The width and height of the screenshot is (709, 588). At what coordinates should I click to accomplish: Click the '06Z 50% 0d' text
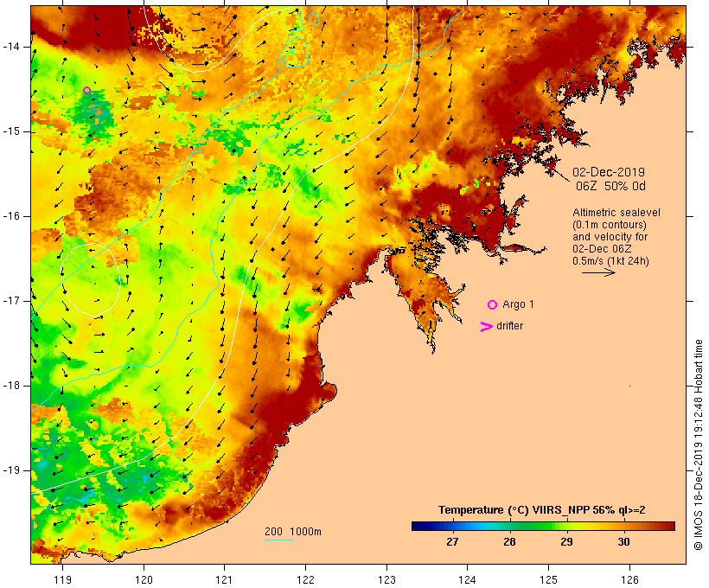(x=610, y=186)
